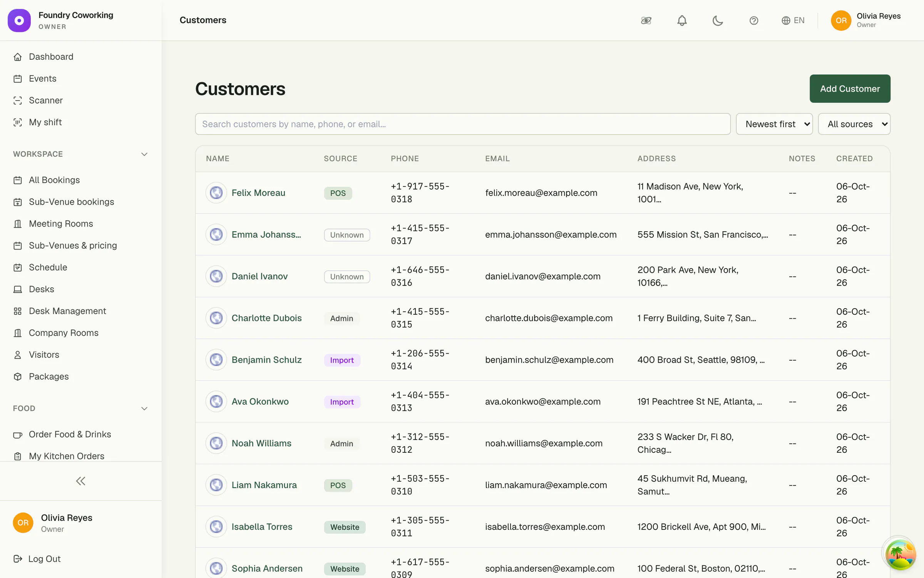Open Olivia Reyes profile avatar in header
The width and height of the screenshot is (924, 578).
coord(841,20)
